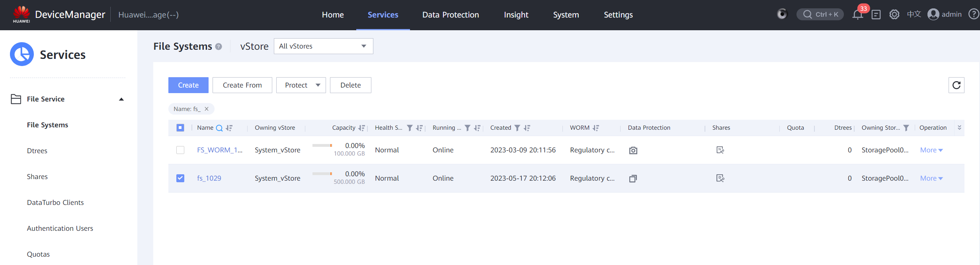
Task: Open Dtrees in the sidebar menu
Action: [x=37, y=151]
